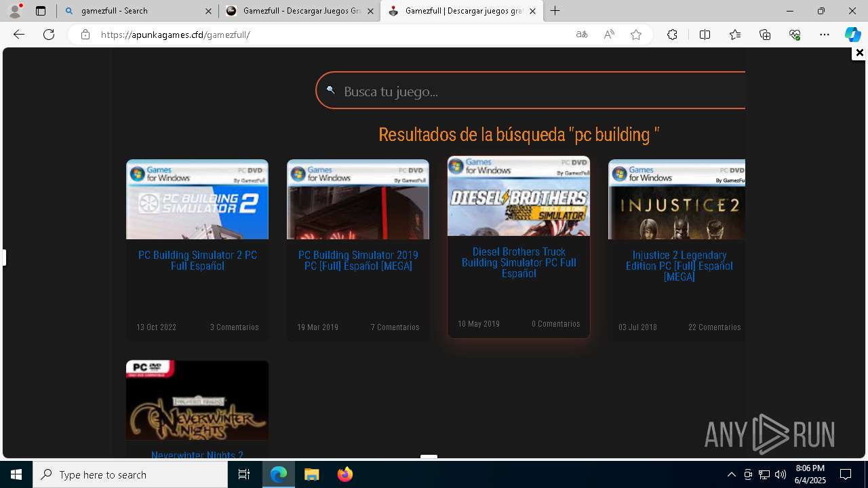This screenshot has height=488, width=868.
Task: Click the '0 Comentarios' text
Action: click(x=556, y=324)
